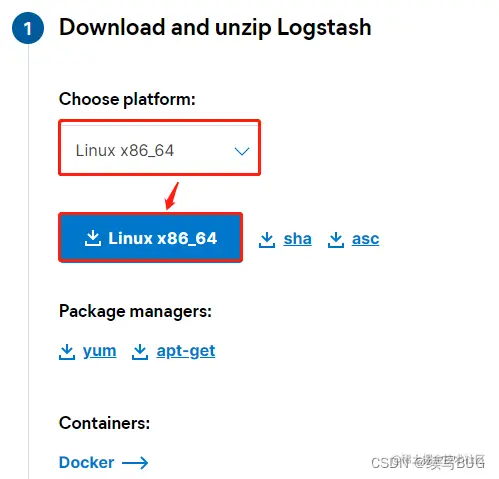Click the download icon inside the blue button
499x479 pixels.
point(93,238)
